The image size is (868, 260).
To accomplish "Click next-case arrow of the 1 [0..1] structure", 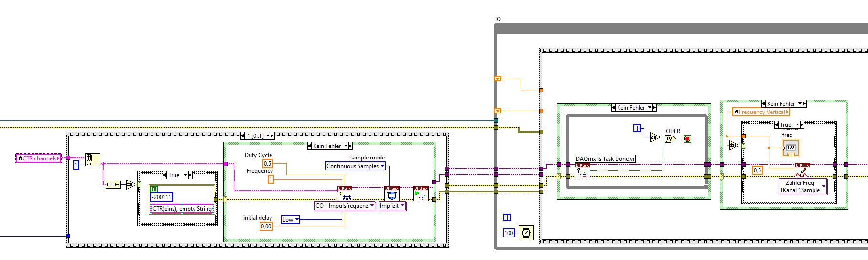I will point(273,136).
